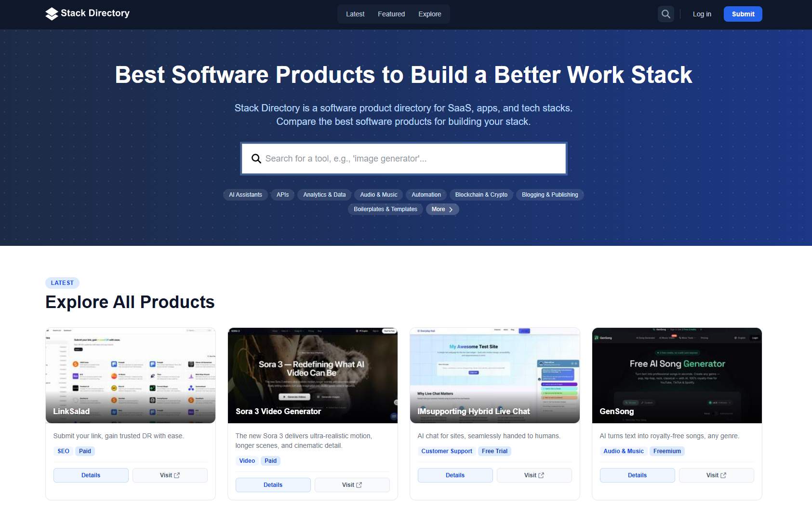
Task: Open search via the navbar magnifier icon
Action: 666,14
